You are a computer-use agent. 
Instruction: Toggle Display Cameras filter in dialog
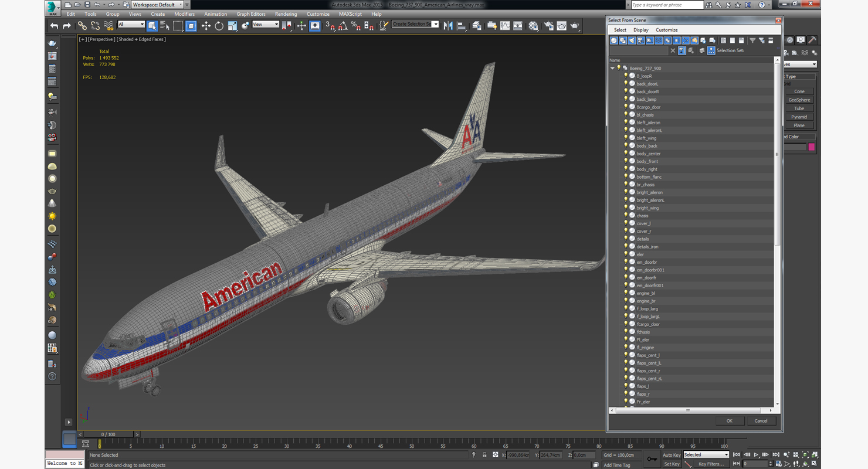tap(640, 40)
